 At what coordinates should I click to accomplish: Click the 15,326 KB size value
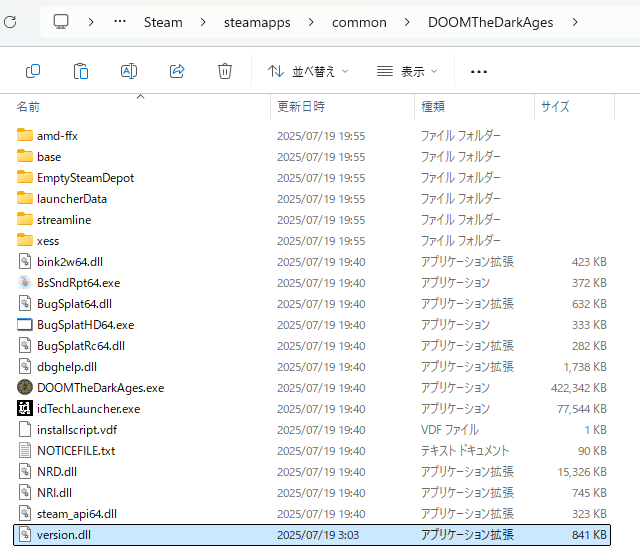coord(582,471)
